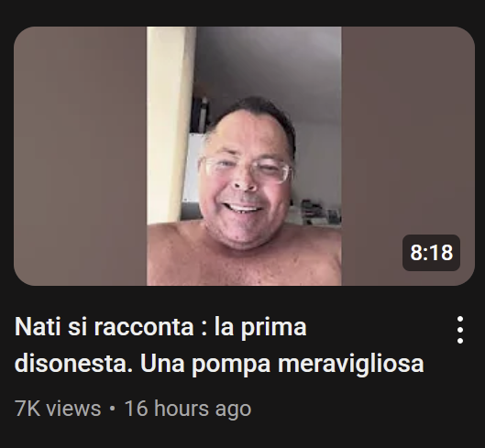Click the '7K views' text
Viewport: 485px width, 448px height.
point(58,409)
